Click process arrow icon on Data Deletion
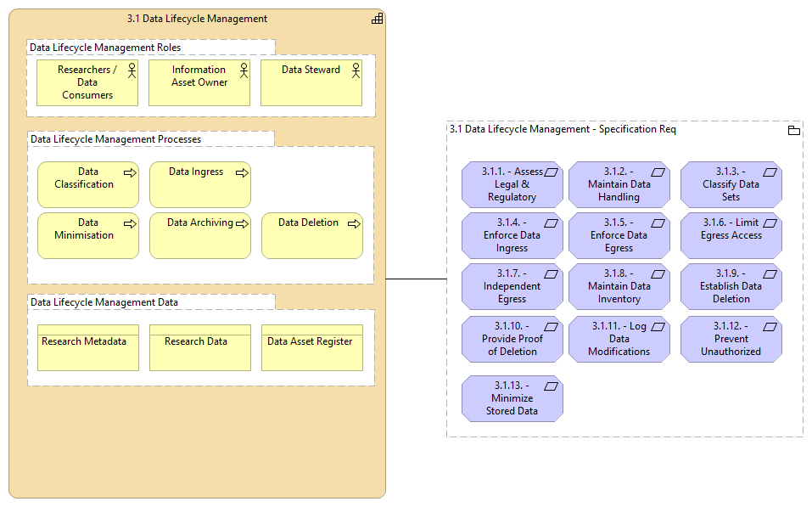The height and width of the screenshot is (507, 812). coord(354,223)
